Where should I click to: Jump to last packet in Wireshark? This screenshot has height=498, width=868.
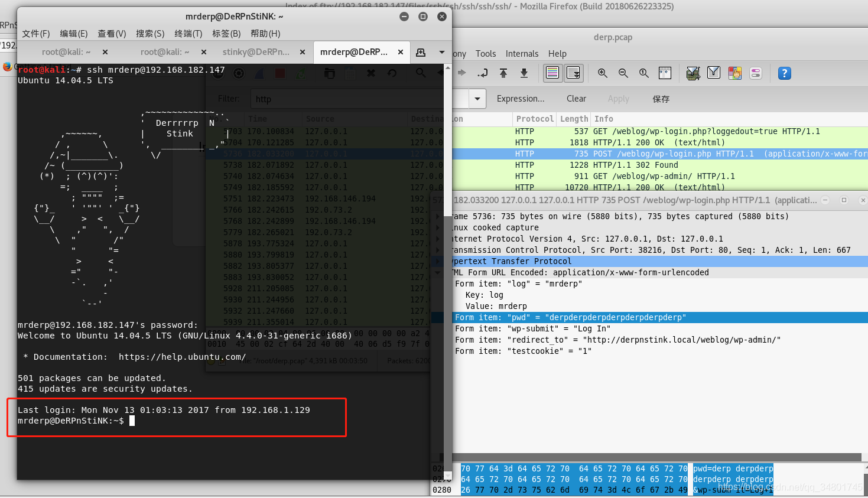[524, 73]
